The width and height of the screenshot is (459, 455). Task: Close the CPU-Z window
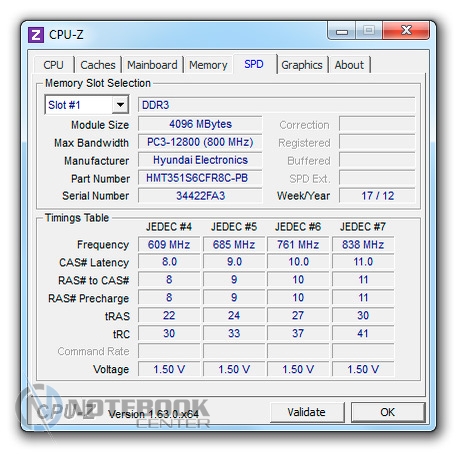406,31
